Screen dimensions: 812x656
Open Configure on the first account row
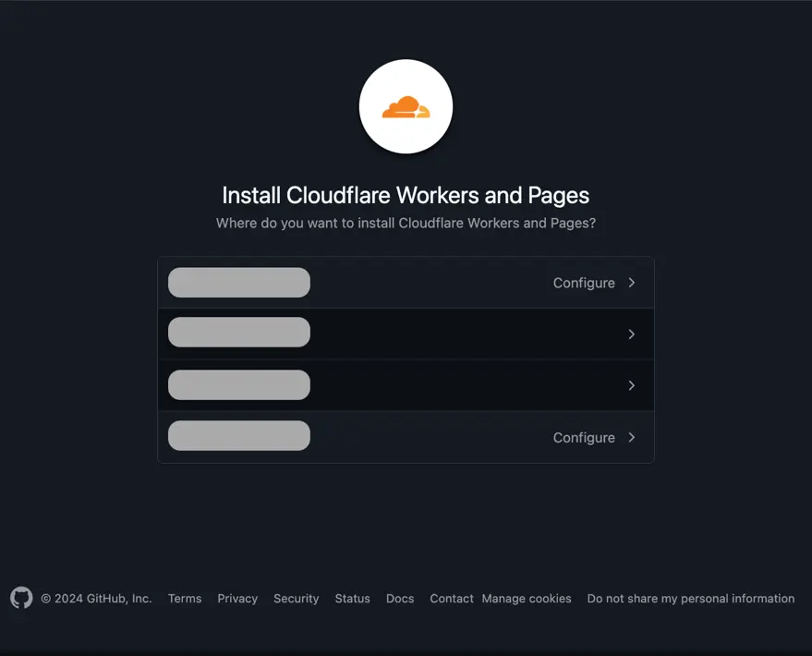click(584, 283)
